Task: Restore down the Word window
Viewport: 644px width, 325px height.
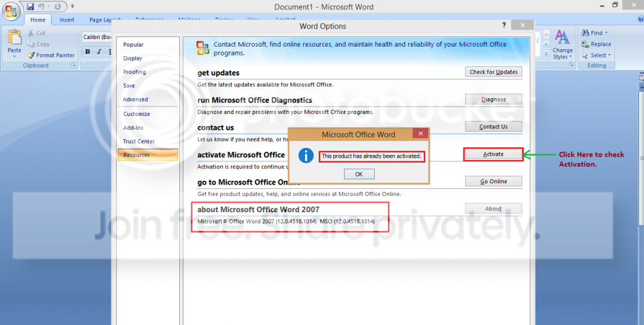Action: 615,5
